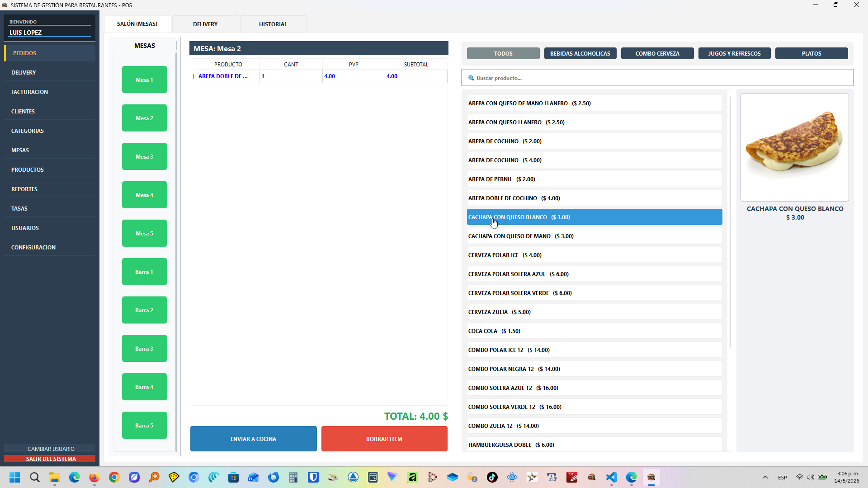Launch Visual Studio Code from taskbar

pyautogui.click(x=611, y=477)
